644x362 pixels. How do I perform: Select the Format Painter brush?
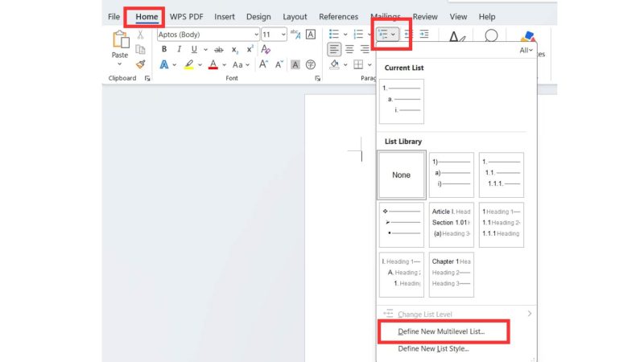(x=141, y=64)
